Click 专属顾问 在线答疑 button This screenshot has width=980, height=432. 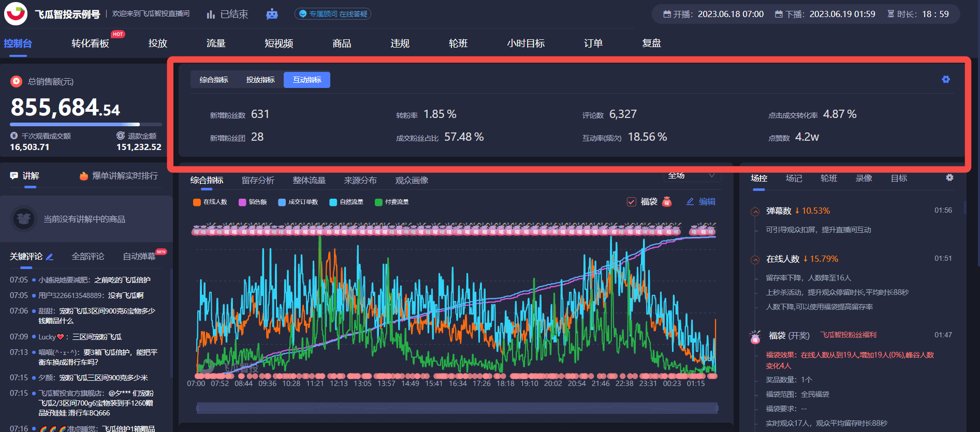tap(333, 14)
